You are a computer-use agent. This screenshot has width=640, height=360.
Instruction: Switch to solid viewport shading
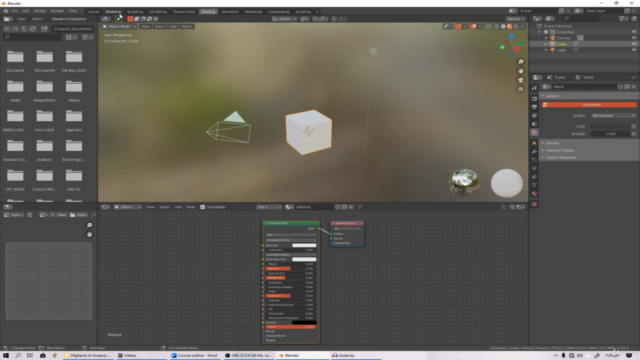(503, 27)
